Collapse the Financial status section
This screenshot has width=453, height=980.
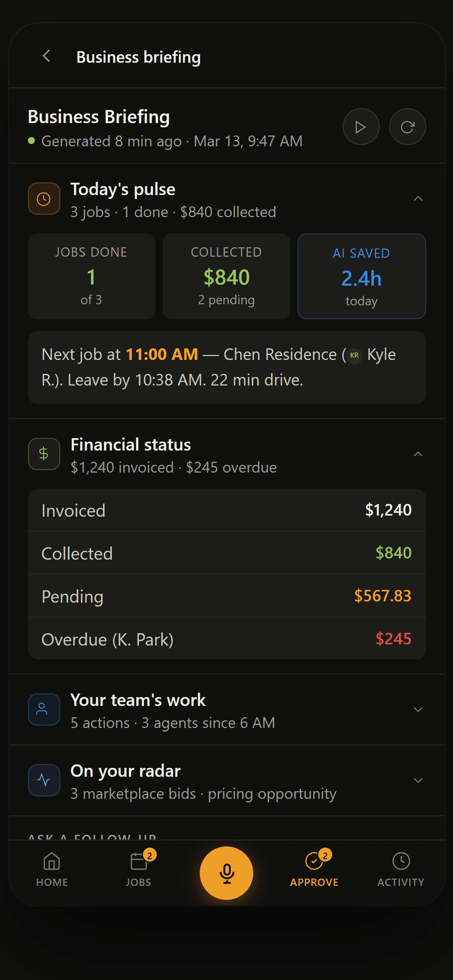tap(418, 454)
